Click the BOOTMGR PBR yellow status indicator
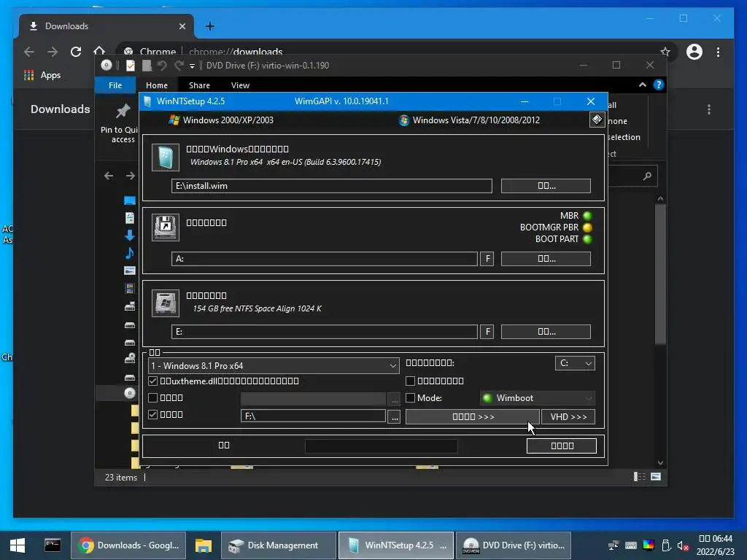 (587, 227)
